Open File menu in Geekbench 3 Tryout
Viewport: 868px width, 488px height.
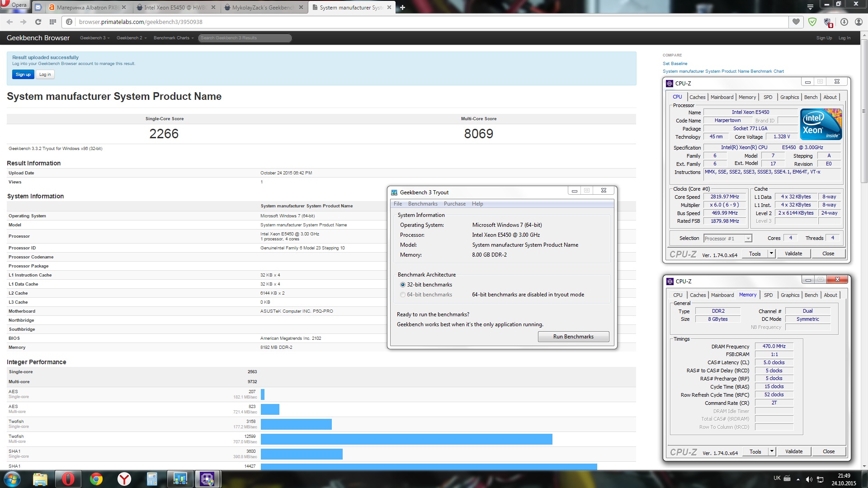pyautogui.click(x=397, y=204)
